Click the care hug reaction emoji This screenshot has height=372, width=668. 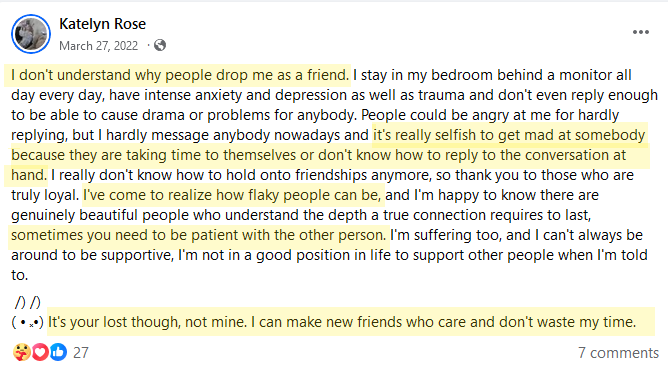coord(21,352)
